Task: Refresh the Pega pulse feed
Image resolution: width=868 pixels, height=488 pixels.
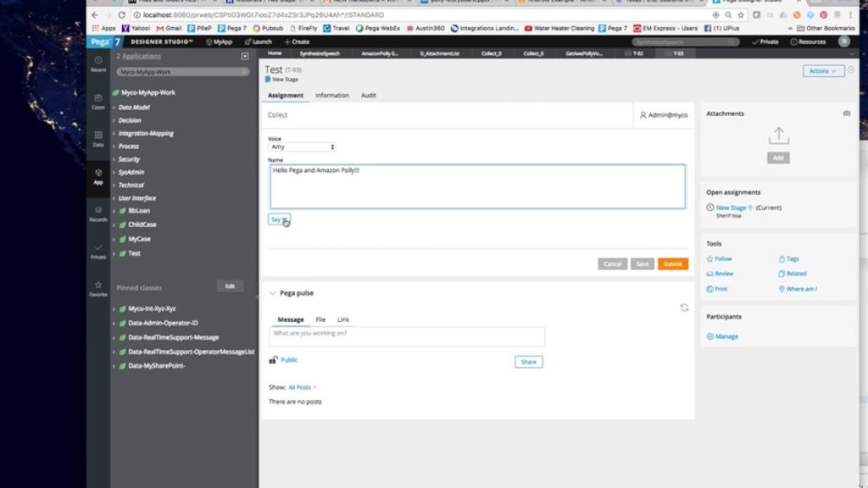Action: 684,308
